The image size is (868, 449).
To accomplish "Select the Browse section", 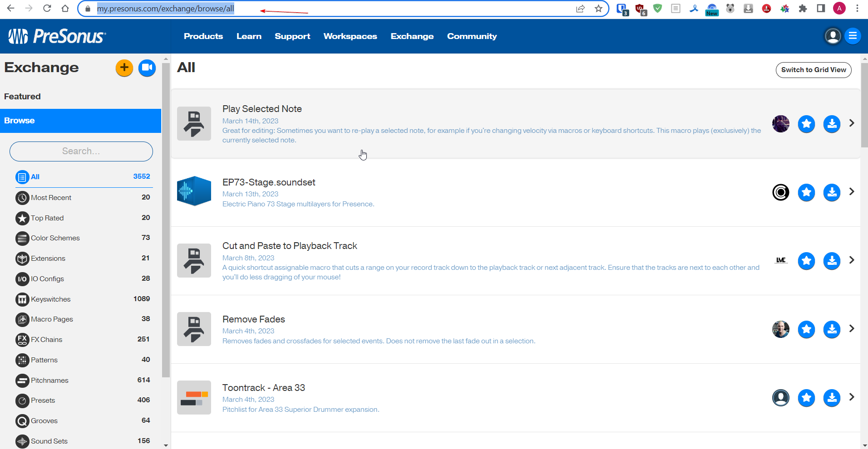I will (x=80, y=121).
